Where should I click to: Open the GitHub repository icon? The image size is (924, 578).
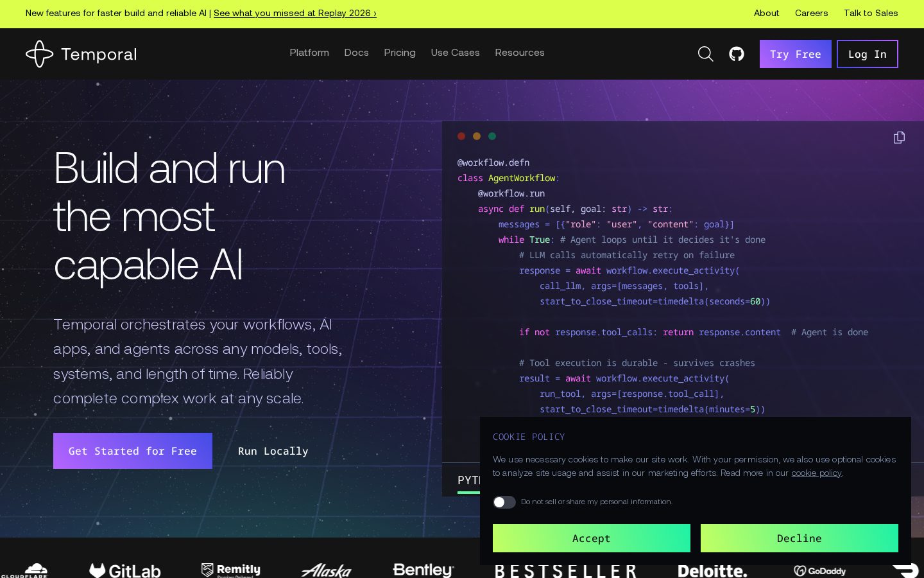[737, 54]
